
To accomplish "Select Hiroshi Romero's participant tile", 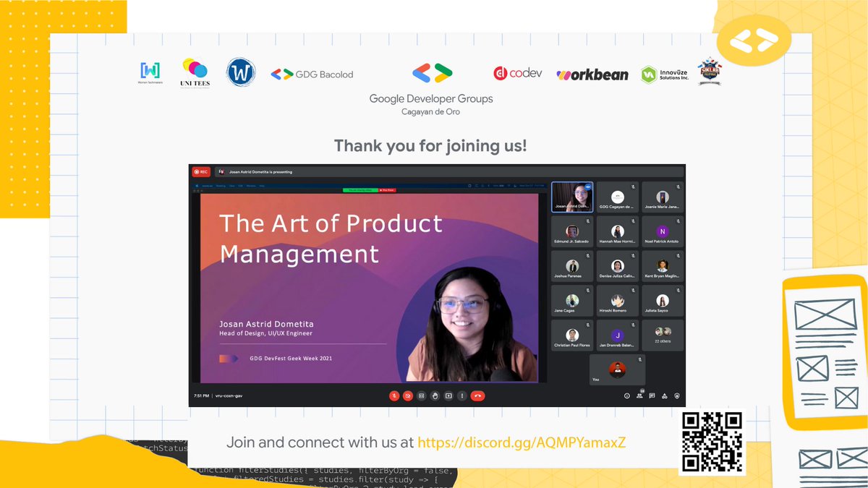I will coord(617,301).
